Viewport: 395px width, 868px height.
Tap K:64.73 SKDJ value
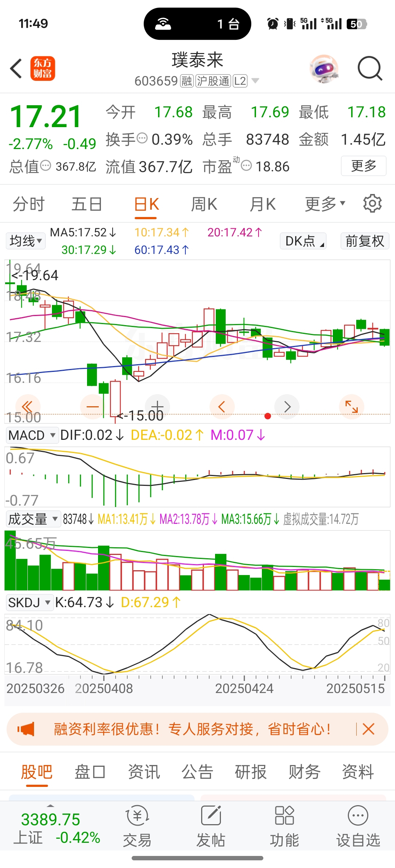click(x=84, y=602)
